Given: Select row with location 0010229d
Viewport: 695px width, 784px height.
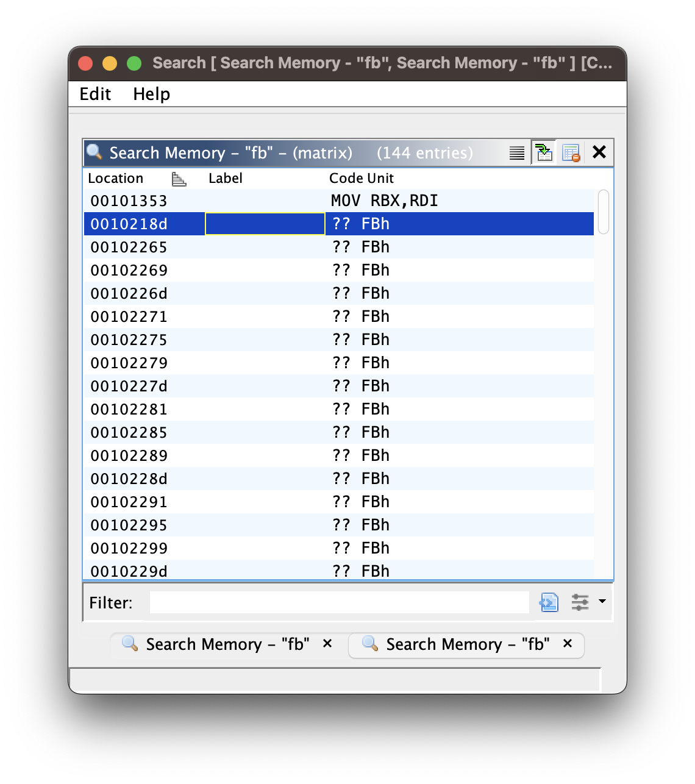Looking at the screenshot, I should (338, 570).
